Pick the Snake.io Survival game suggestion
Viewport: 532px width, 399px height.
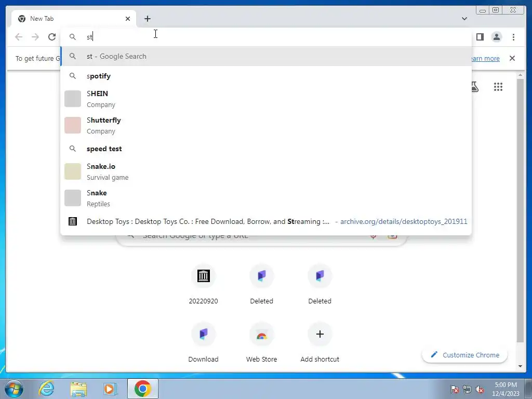[266, 171]
